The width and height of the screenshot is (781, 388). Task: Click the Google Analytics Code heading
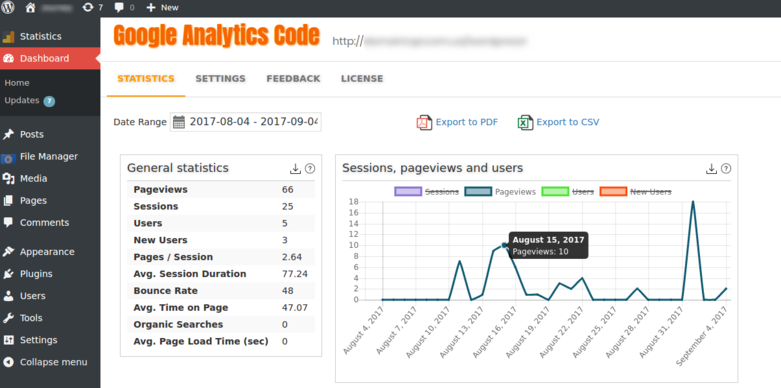217,35
